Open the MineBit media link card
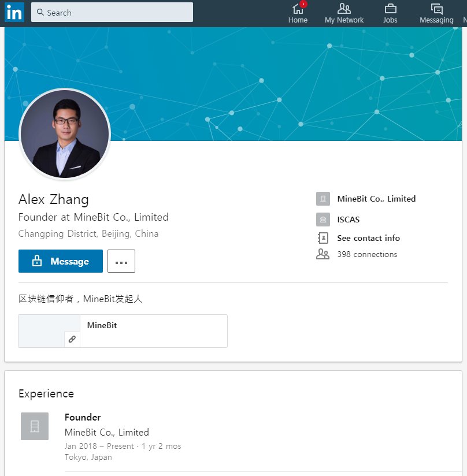This screenshot has width=467, height=476. 123,331
